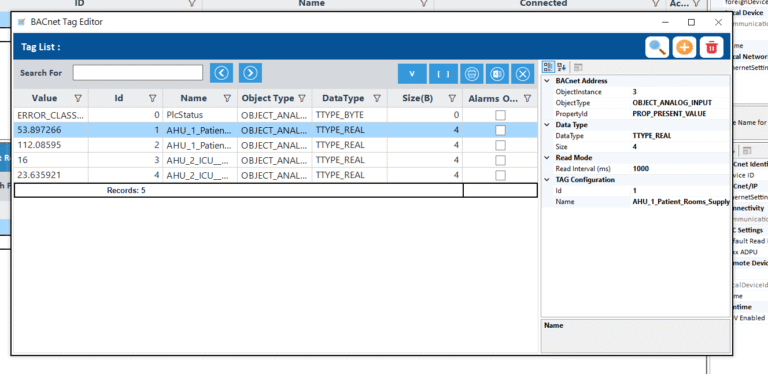This screenshot has height=374, width=768.
Task: Filter Name column in background window
Action: coord(424,3)
